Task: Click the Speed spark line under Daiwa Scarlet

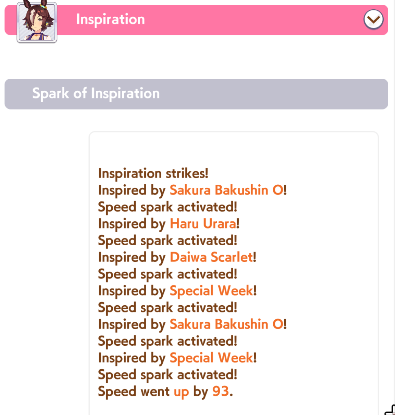Action: (x=168, y=274)
